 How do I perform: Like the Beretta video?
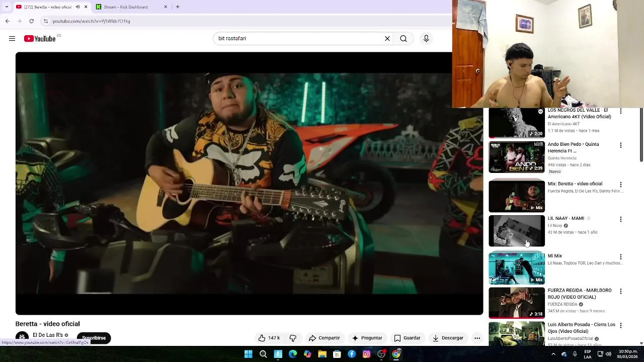click(x=269, y=338)
